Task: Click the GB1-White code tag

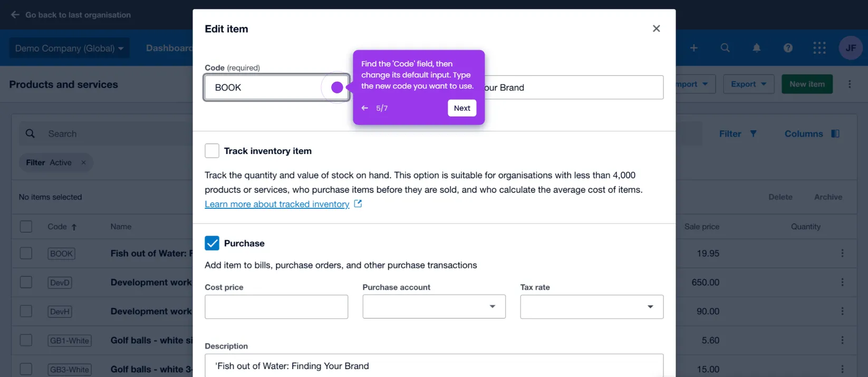Action: click(x=69, y=341)
